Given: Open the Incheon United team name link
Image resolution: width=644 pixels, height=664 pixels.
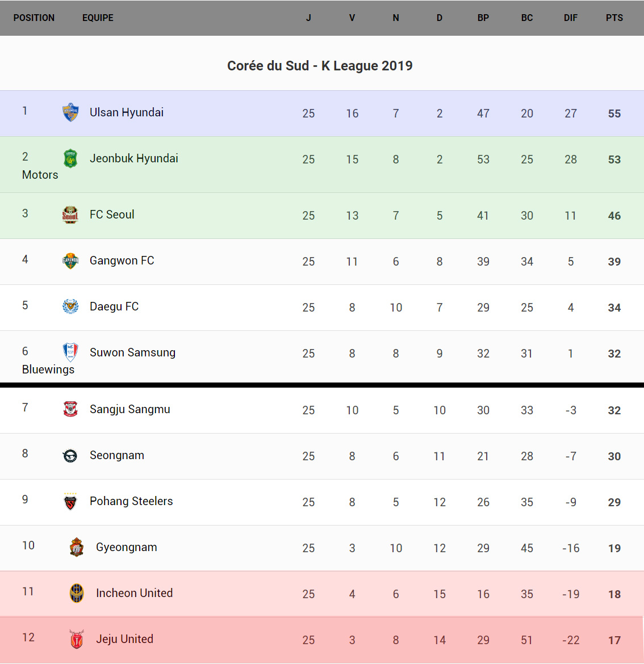Looking at the screenshot, I should 135,593.
